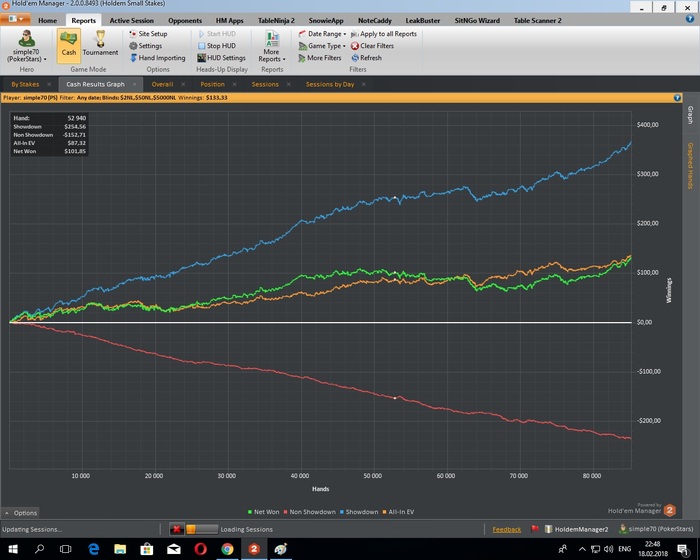Click the red flag status icon

click(x=534, y=529)
